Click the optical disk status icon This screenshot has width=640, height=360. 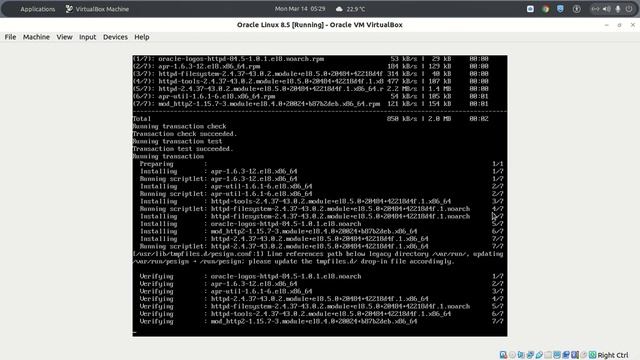click(x=512, y=355)
